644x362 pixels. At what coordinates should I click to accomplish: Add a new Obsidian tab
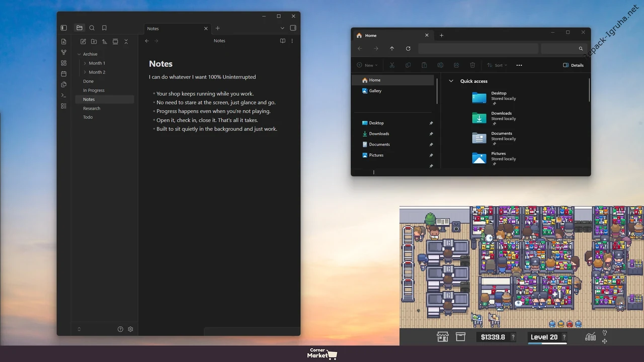217,28
